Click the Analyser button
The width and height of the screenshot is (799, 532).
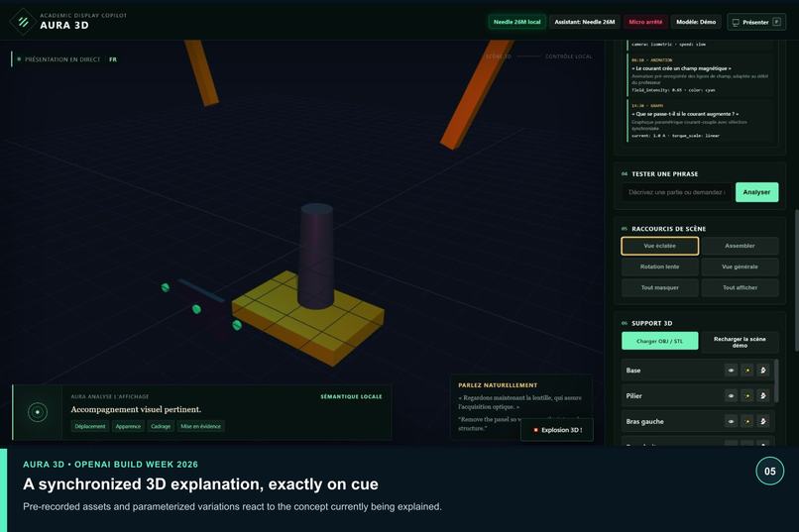(756, 192)
